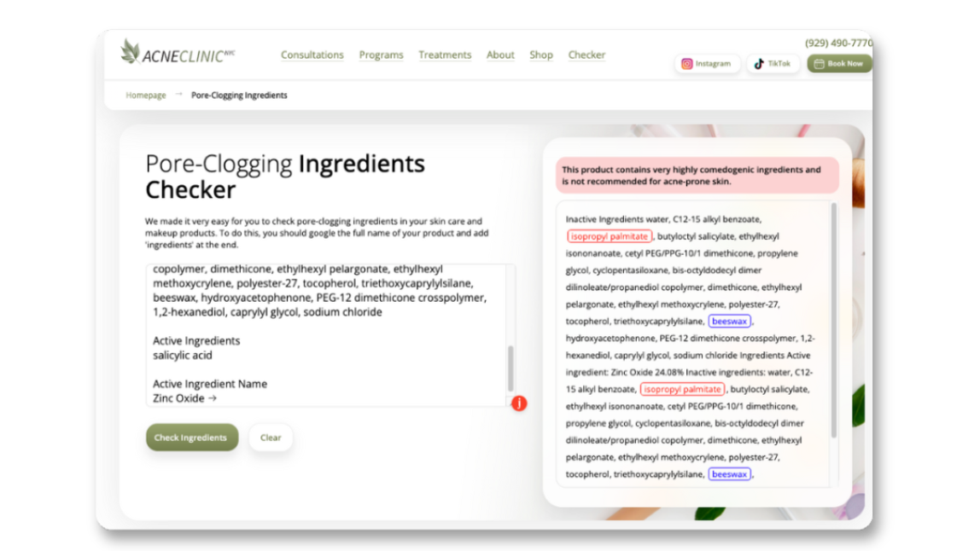980x551 pixels.
Task: Open the Programs menu item
Action: pos(381,55)
